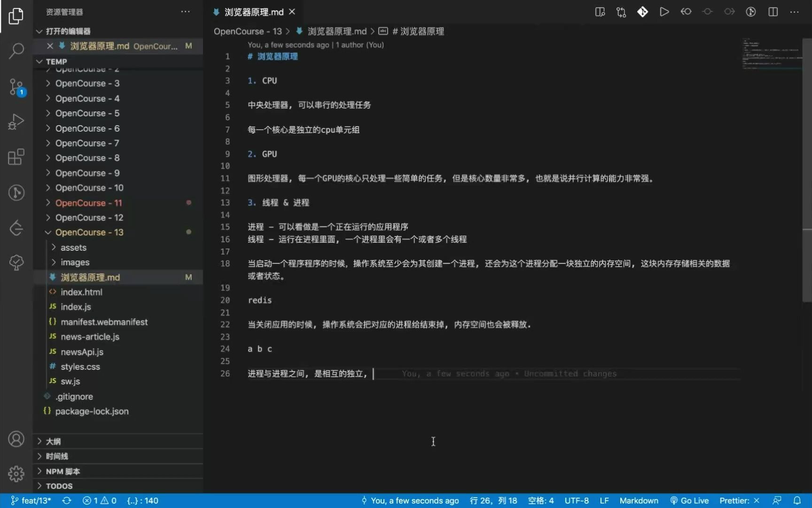Click the compare changes toolbar icon
Screen dimensions: 812x508
[x=621, y=12]
